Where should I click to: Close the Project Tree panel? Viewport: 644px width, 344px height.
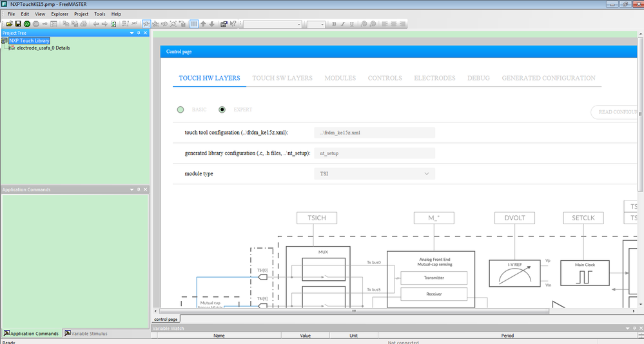tap(146, 33)
